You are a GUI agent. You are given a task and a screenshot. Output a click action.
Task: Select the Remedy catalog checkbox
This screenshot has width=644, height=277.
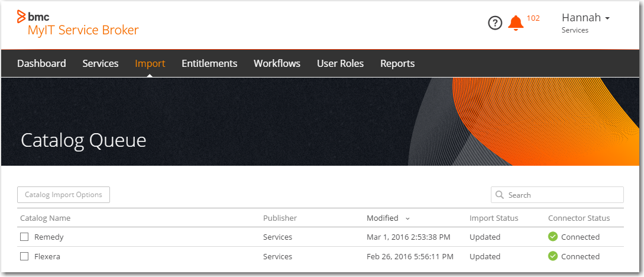(x=24, y=237)
